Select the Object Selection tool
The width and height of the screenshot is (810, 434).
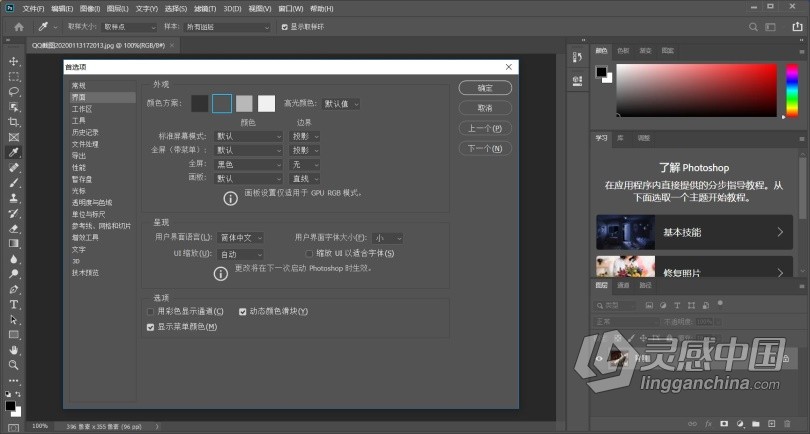click(x=14, y=107)
